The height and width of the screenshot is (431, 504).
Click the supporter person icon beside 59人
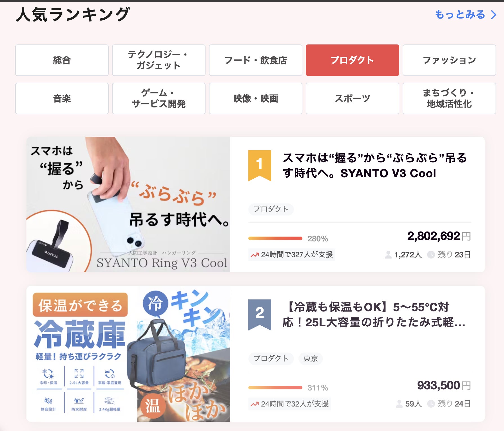click(x=399, y=404)
